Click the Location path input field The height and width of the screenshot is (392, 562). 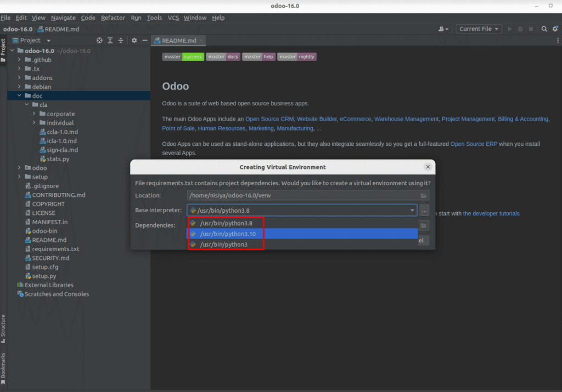click(303, 196)
